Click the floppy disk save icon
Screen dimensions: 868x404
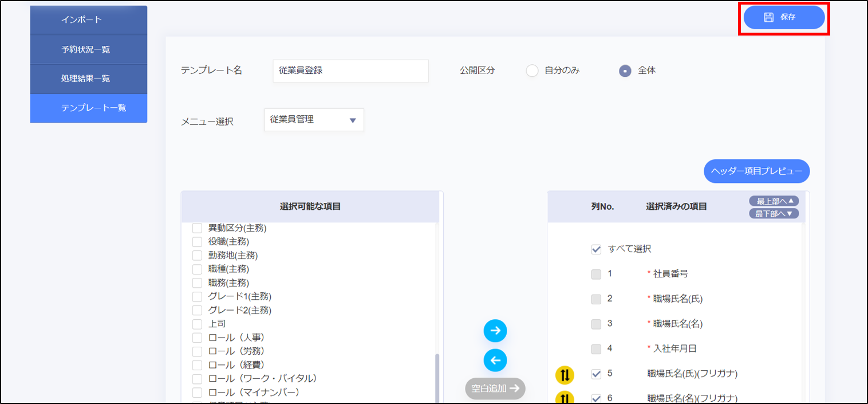point(769,17)
